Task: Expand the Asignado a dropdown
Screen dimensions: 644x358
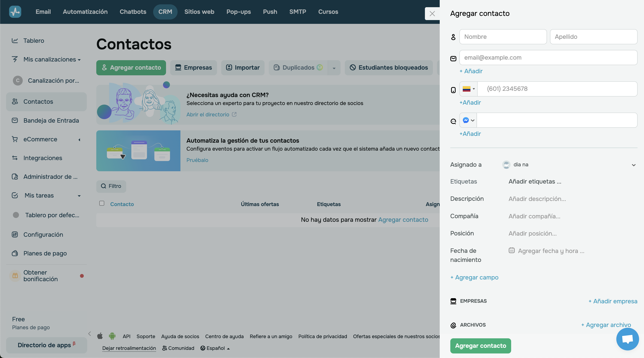Action: click(x=634, y=165)
